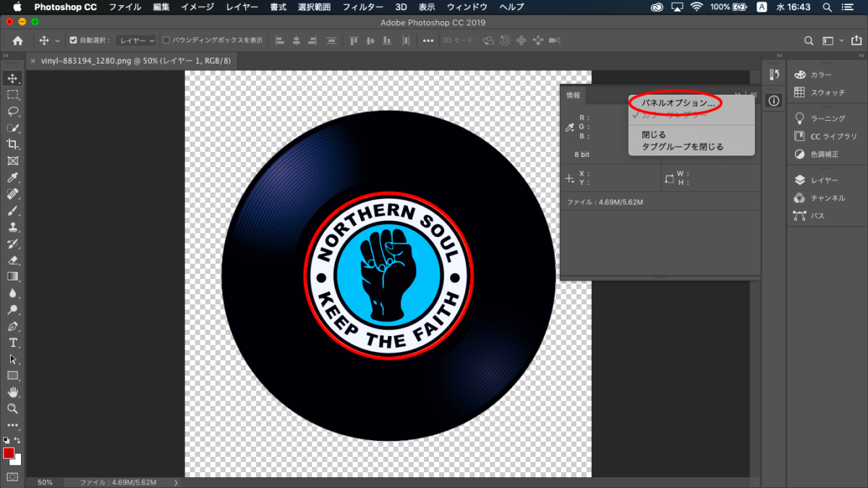This screenshot has height=488, width=868.
Task: Align left edges in options bar
Action: (279, 40)
